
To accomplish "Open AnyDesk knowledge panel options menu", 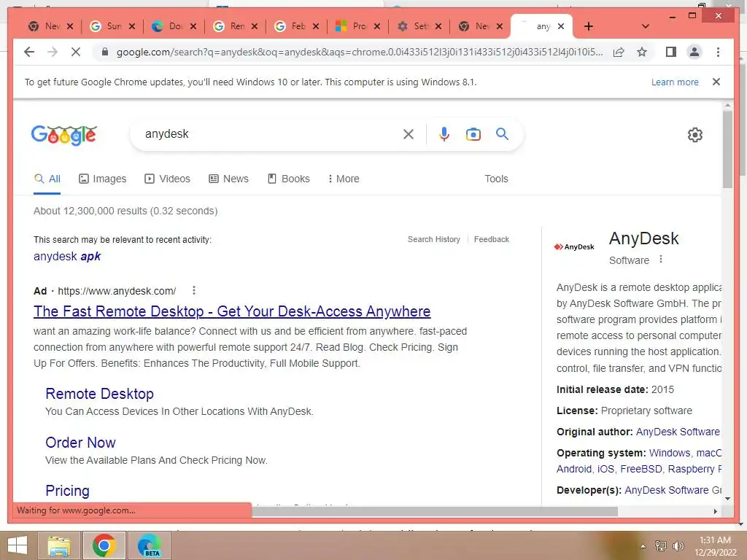I will pyautogui.click(x=661, y=260).
